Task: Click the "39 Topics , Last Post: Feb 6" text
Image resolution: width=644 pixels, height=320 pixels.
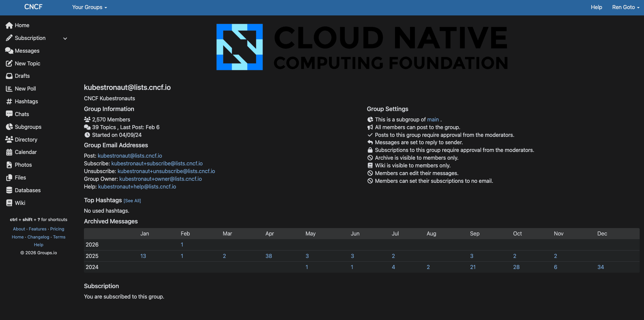Action: point(126,127)
